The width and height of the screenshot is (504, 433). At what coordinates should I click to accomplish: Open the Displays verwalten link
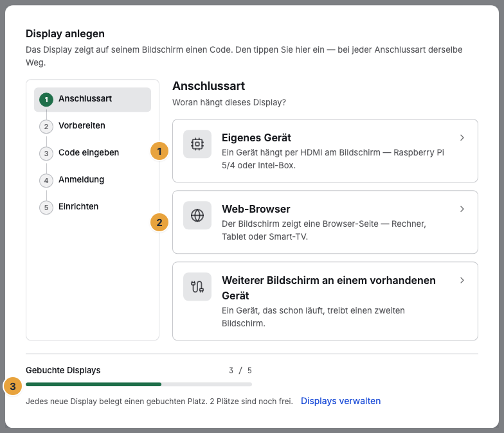point(341,401)
